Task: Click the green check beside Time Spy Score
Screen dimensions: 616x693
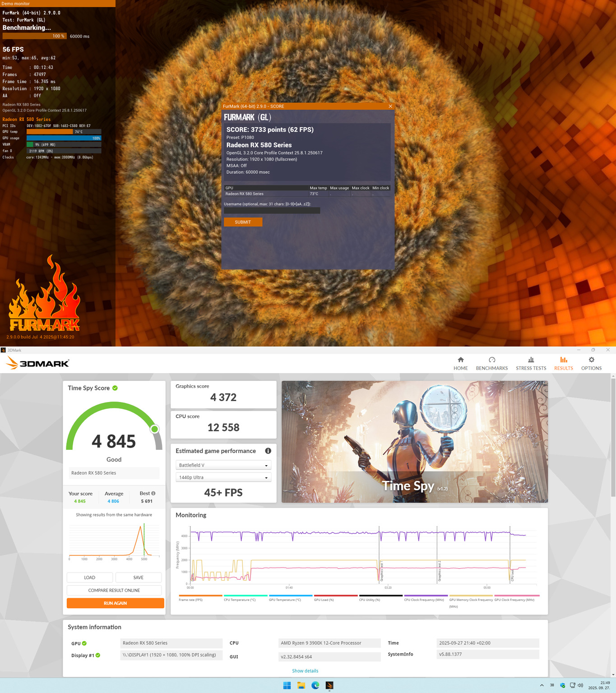Action: pos(115,388)
